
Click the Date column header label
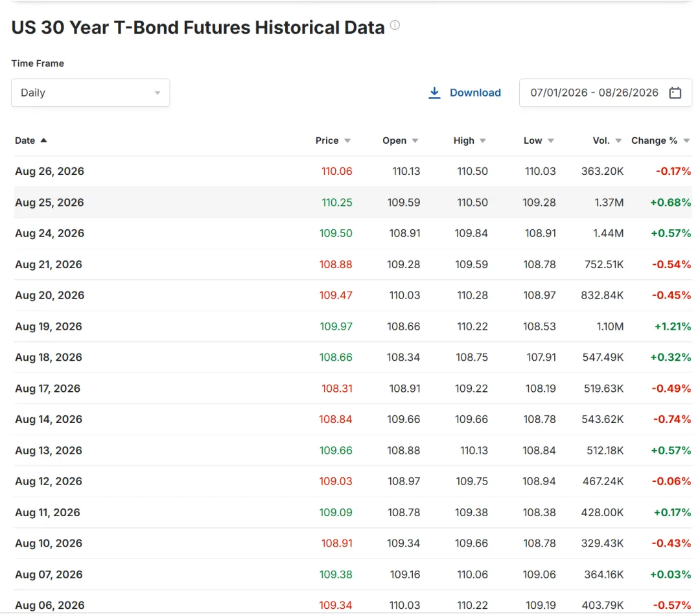point(25,141)
